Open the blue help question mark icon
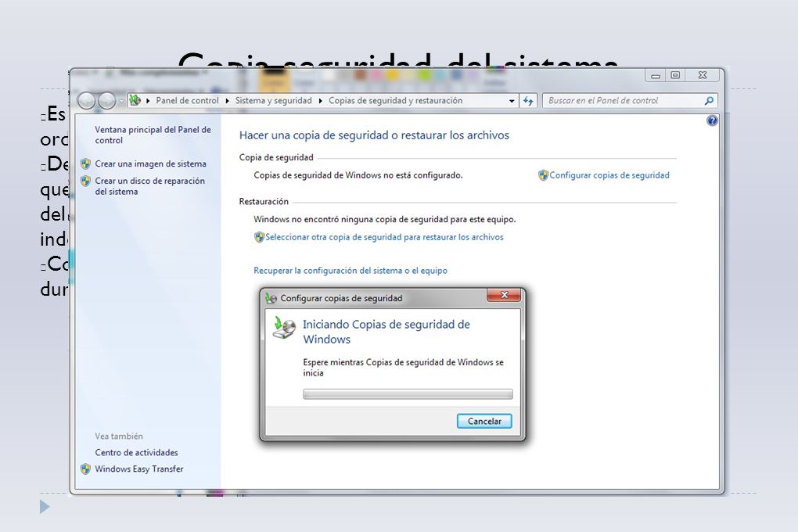 coord(712,120)
